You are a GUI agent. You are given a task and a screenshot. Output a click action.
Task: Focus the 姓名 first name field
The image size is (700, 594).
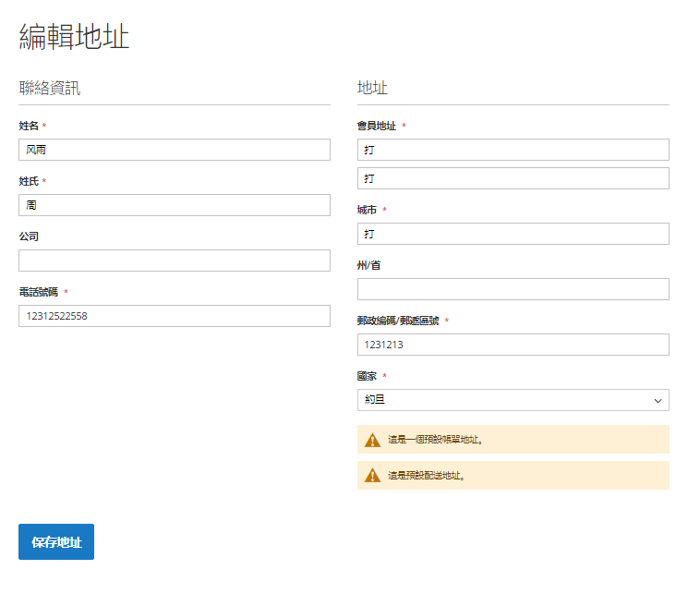point(175,150)
